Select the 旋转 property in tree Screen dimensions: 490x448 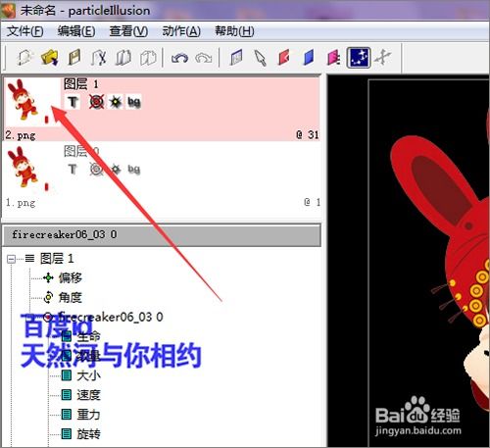point(88,434)
